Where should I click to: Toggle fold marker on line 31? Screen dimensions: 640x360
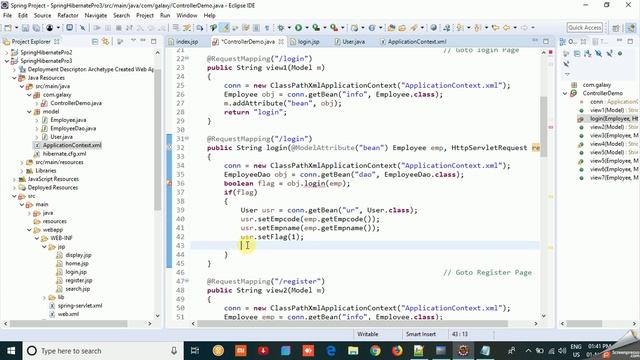[x=187, y=139]
